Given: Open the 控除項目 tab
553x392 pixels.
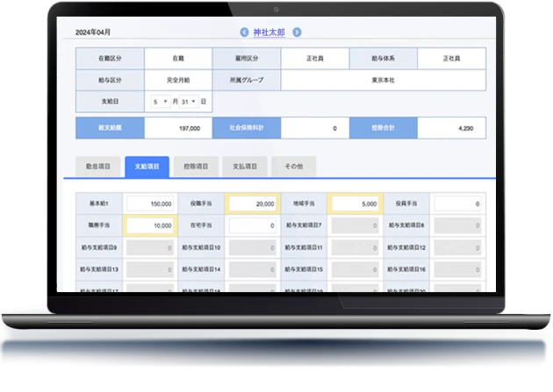Looking at the screenshot, I should click(196, 166).
